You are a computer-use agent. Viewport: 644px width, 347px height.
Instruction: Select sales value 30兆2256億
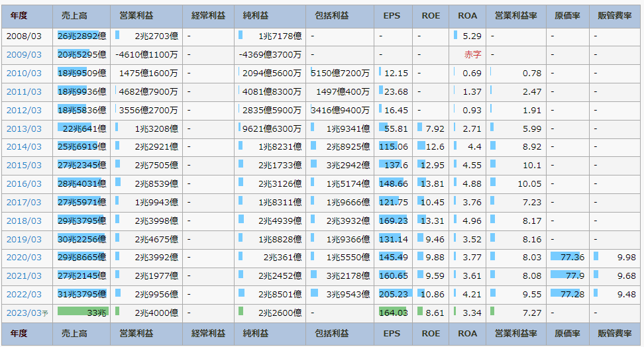pos(81,239)
